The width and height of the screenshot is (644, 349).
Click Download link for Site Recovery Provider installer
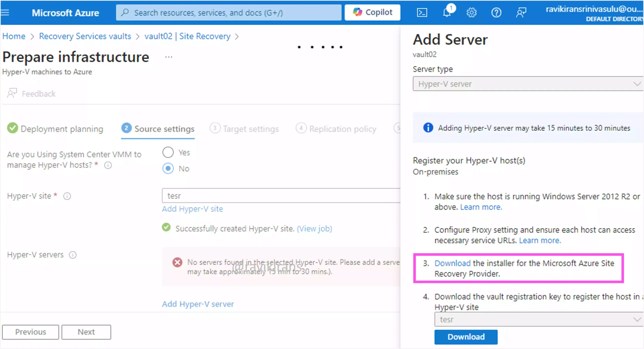(452, 263)
